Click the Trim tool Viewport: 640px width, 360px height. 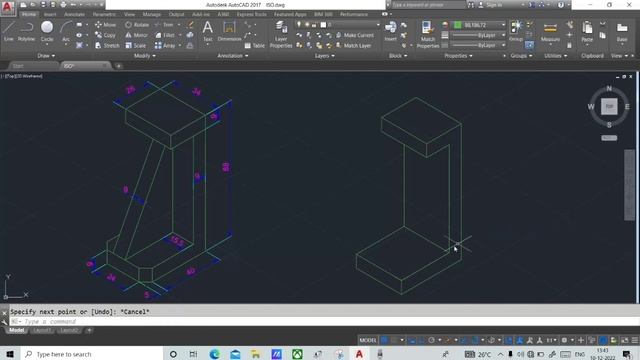tap(164, 25)
